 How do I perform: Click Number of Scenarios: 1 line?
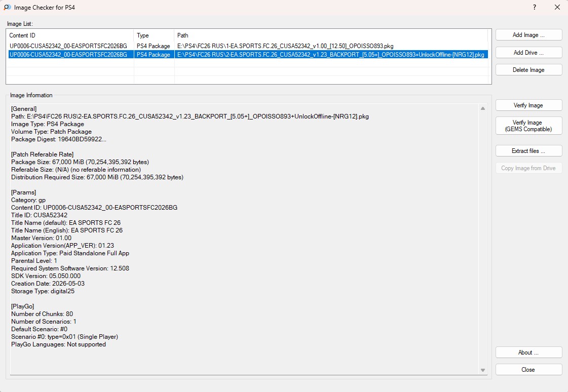tap(44, 322)
